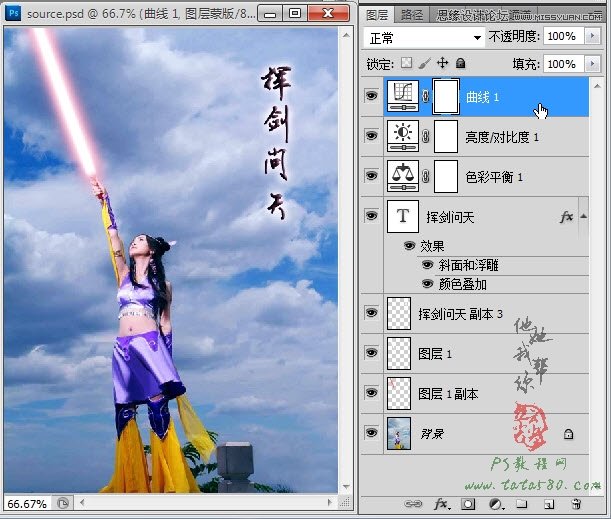Create new fill or adjustment layer
Viewport: 611px width, 519px height.
click(496, 504)
